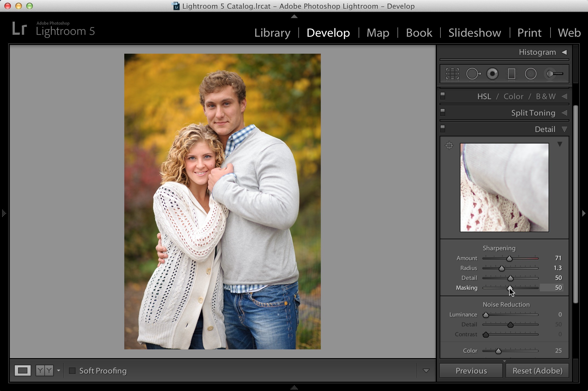Toggle the Detail panel on/off switch
588x391 pixels.
tap(443, 128)
